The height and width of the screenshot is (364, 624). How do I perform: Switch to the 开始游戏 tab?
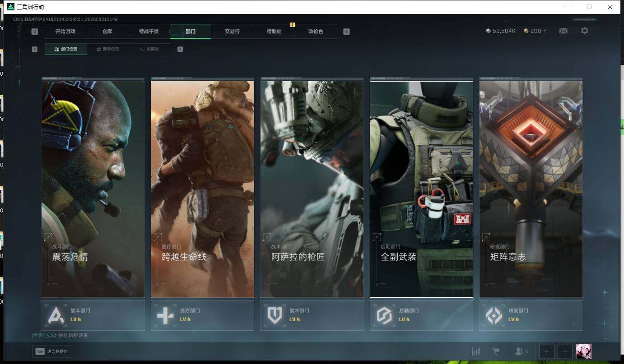(65, 32)
